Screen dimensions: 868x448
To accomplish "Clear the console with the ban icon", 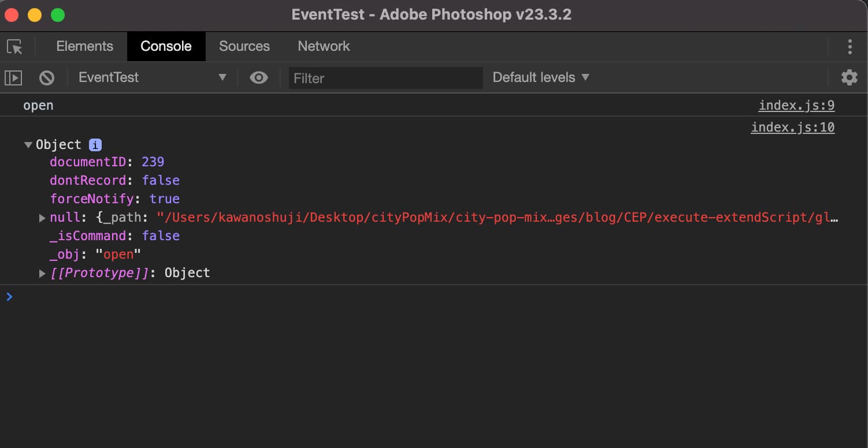I will (x=47, y=77).
